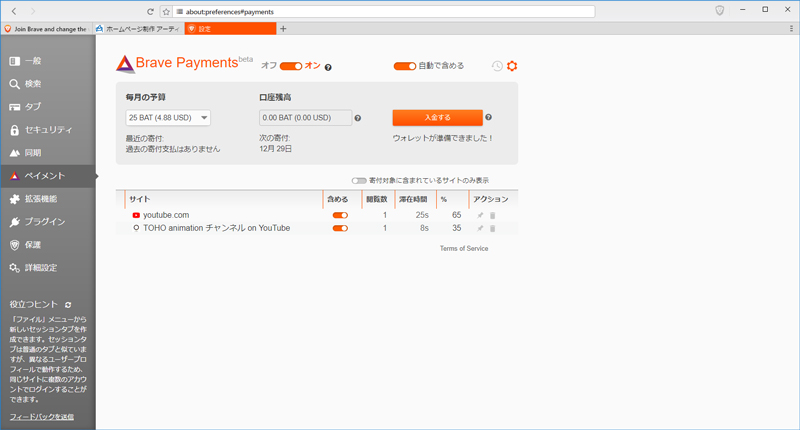Open youtube.com site link in table
This screenshot has width=800, height=430.
point(166,215)
